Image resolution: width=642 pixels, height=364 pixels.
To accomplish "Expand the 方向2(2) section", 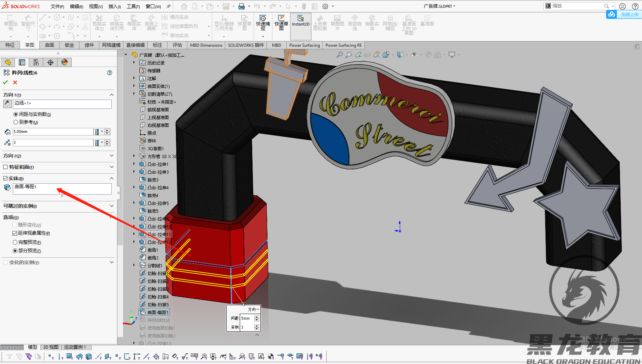I will (111, 156).
